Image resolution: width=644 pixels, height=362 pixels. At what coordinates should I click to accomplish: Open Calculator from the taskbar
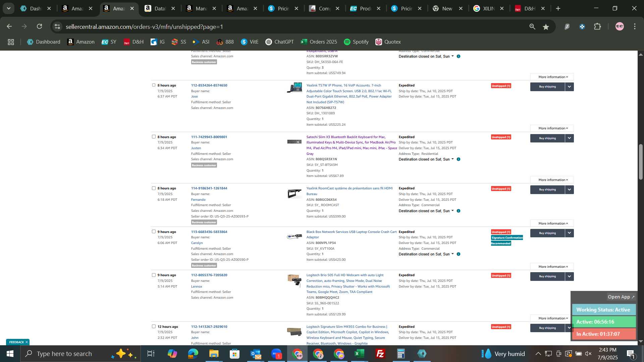point(401,354)
